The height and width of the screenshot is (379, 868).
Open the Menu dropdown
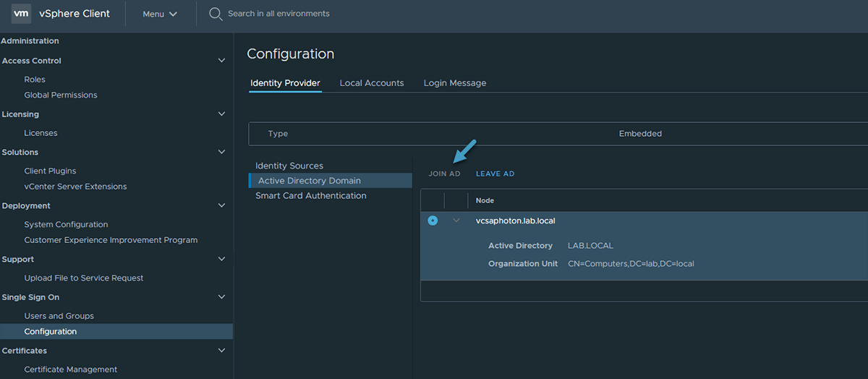click(x=160, y=14)
